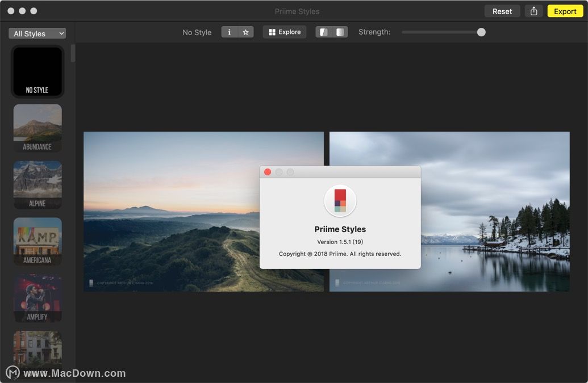Viewport: 588px width, 383px height.
Task: Apply the Amplify style
Action: 37,298
